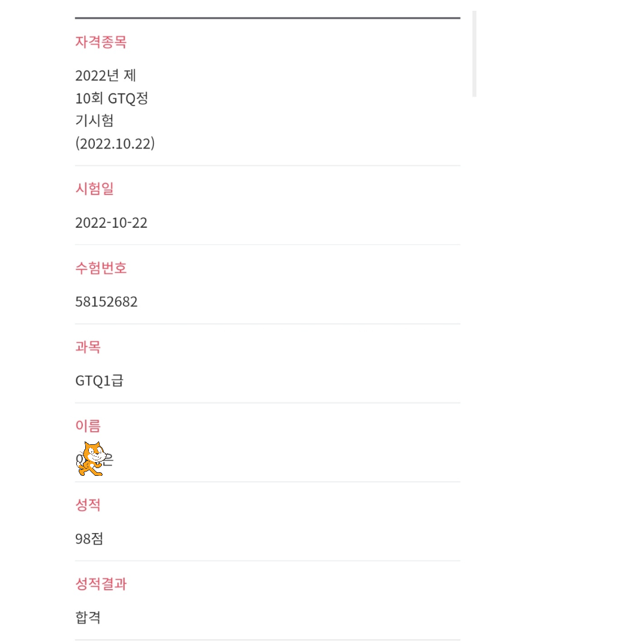Image resolution: width=644 pixels, height=644 pixels.
Task: Click the 이름 heading label
Action: (x=88, y=426)
